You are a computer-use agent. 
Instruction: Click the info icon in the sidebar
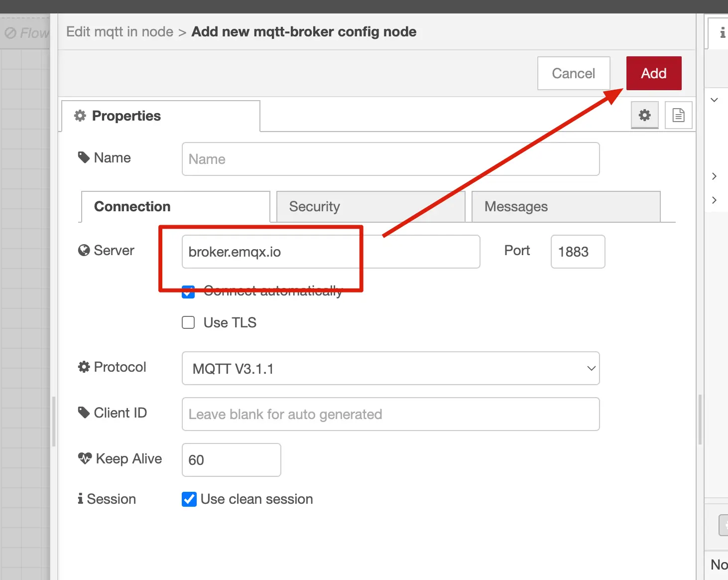(722, 33)
